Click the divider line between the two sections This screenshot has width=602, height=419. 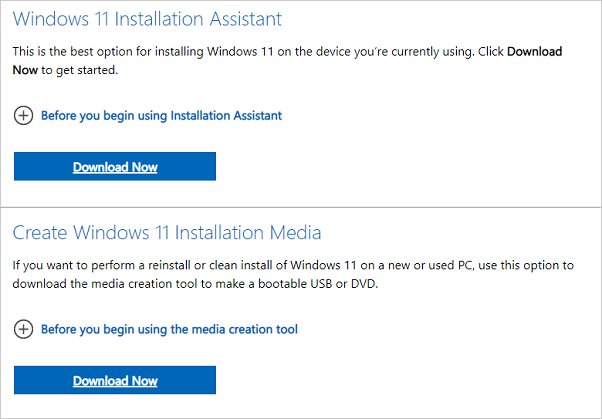pyautogui.click(x=300, y=207)
